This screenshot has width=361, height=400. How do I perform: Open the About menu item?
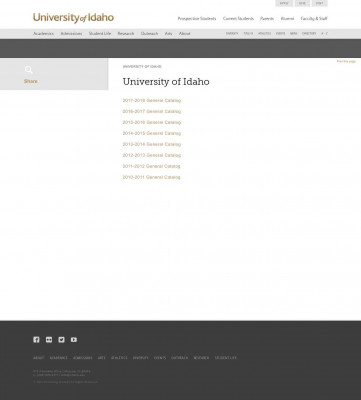coord(185,34)
